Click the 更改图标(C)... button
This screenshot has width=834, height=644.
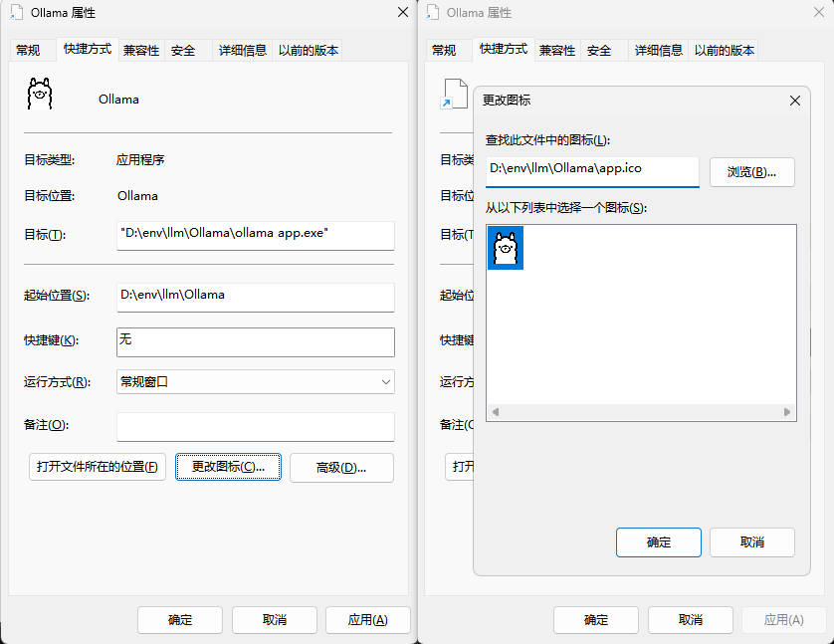pos(228,468)
